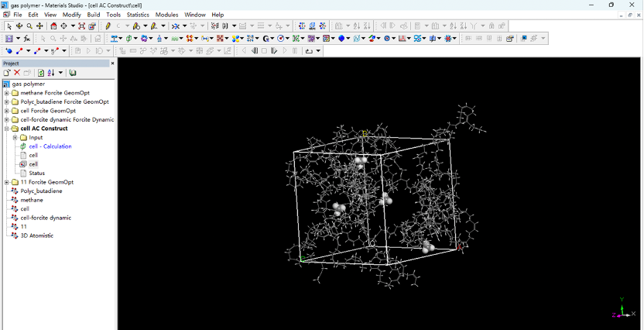Click the green book icon in Project panel

(x=73, y=73)
